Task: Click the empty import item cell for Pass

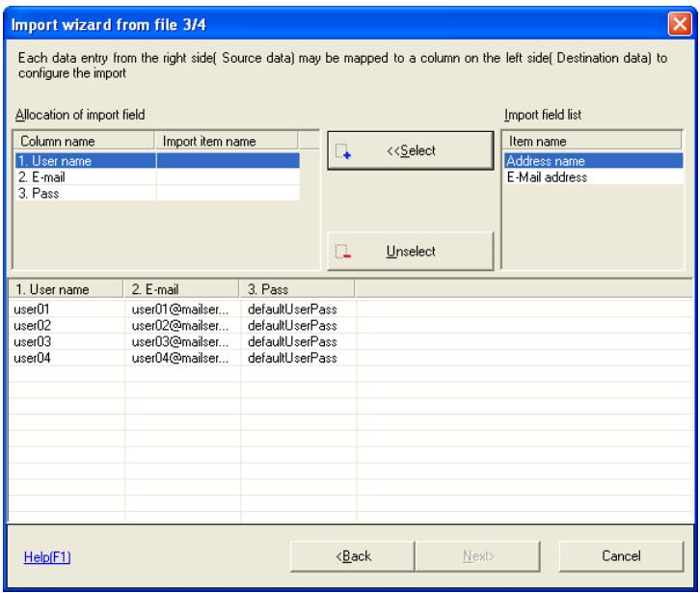Action: pyautogui.click(x=228, y=194)
